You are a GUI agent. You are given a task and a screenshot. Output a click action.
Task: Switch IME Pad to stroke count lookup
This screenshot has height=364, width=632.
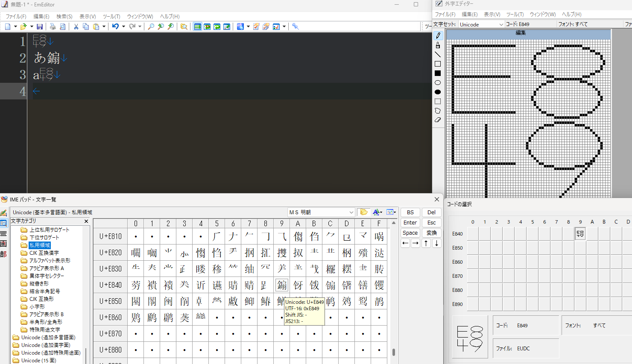3,244
